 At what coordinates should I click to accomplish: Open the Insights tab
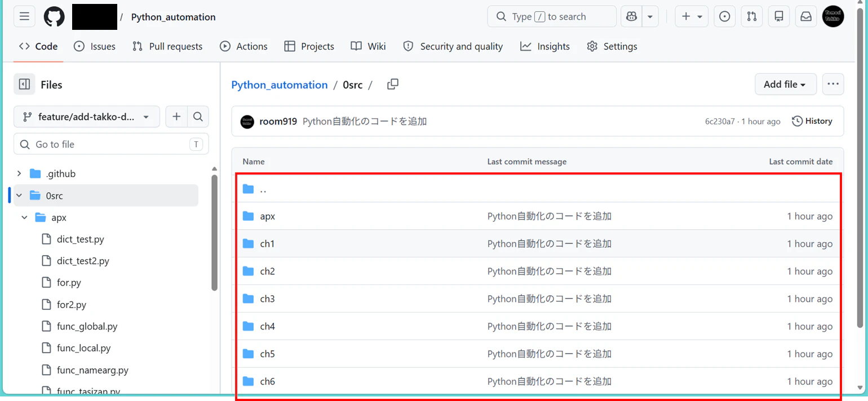(545, 46)
